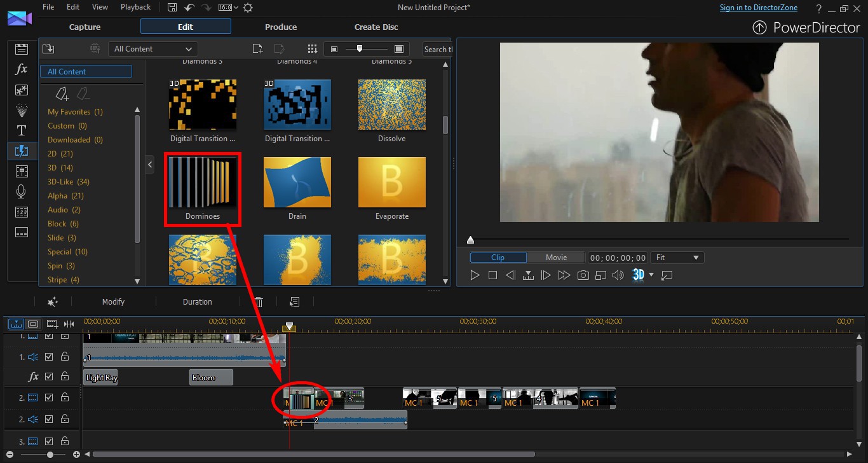Toggle 3D mode button under preview
Image resolution: width=868 pixels, height=463 pixels.
pyautogui.click(x=639, y=275)
